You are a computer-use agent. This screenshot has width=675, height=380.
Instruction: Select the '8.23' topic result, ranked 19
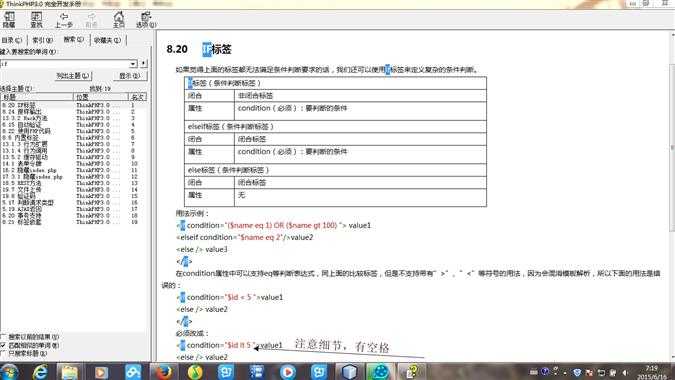(x=74, y=222)
